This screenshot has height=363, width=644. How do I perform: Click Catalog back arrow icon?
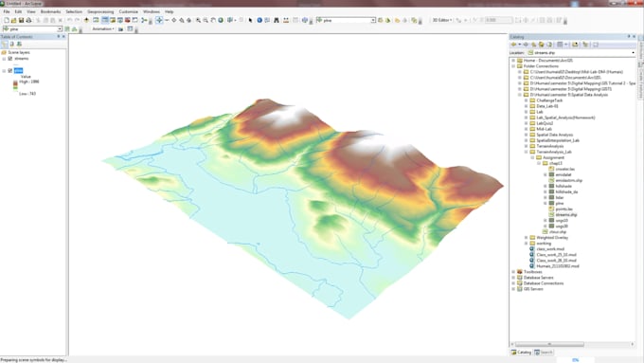click(513, 45)
